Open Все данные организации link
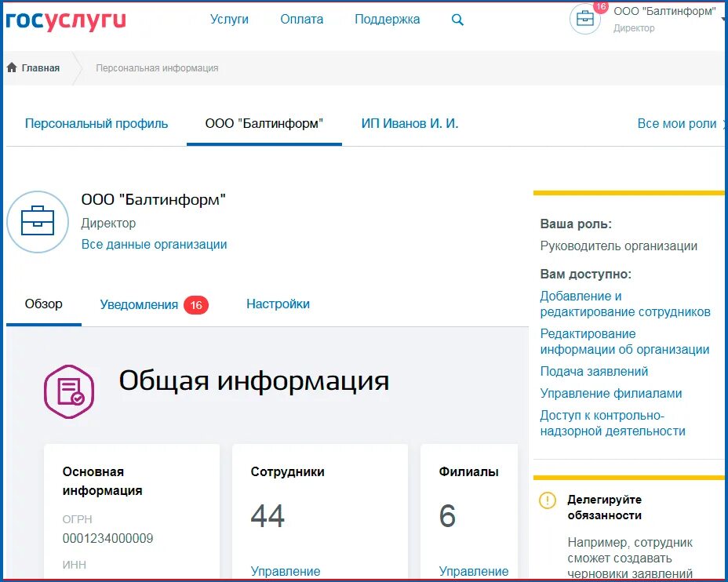Screen dimensions: 728x582 pos(154,244)
